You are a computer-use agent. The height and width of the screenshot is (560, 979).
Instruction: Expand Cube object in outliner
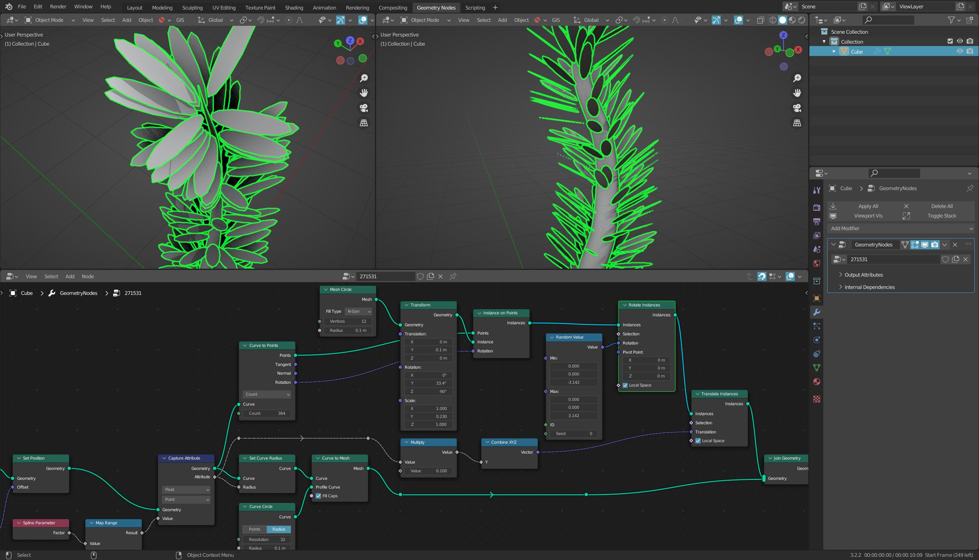pos(834,51)
